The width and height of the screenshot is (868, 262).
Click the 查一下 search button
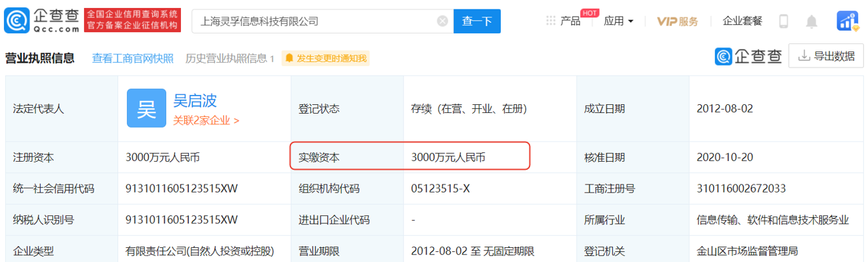pos(477,21)
